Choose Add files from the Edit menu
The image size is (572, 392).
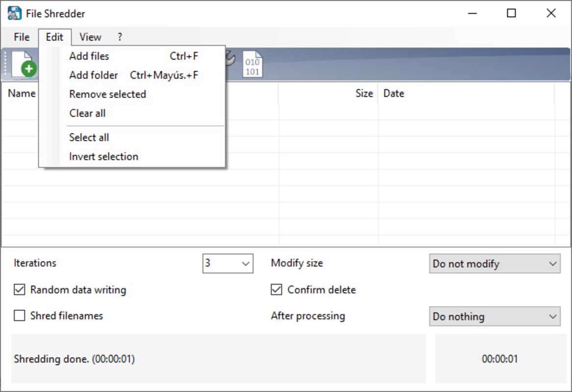click(x=89, y=56)
